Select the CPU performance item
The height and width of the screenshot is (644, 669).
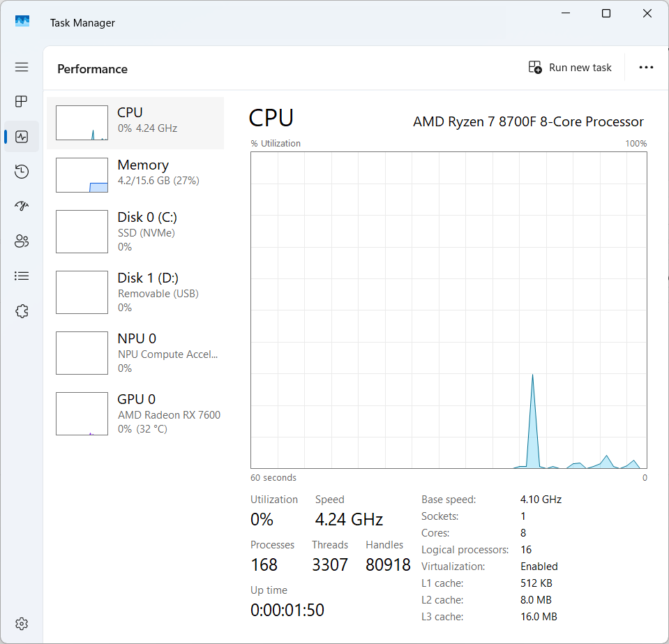[x=135, y=123]
